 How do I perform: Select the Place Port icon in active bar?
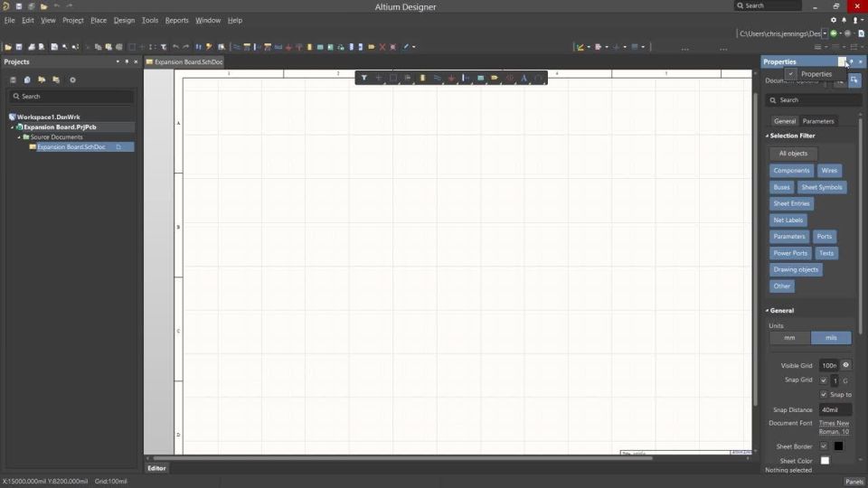click(495, 78)
